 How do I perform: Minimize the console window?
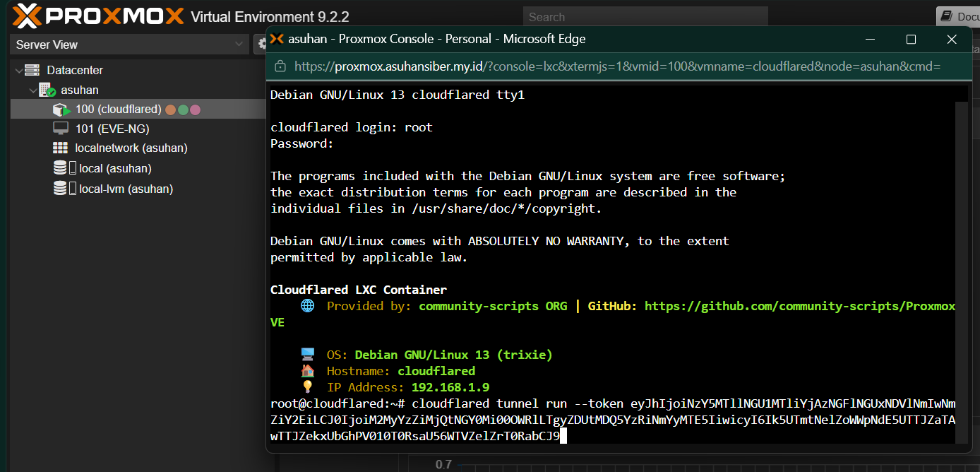(x=871, y=40)
